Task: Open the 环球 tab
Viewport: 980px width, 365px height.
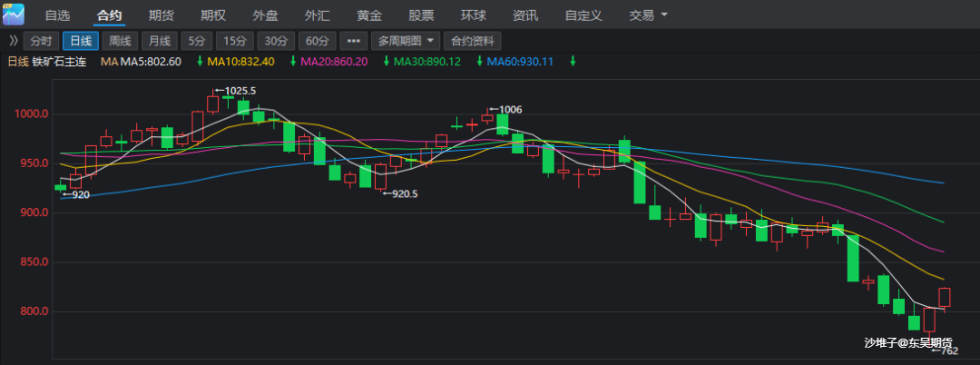Action: 473,15
